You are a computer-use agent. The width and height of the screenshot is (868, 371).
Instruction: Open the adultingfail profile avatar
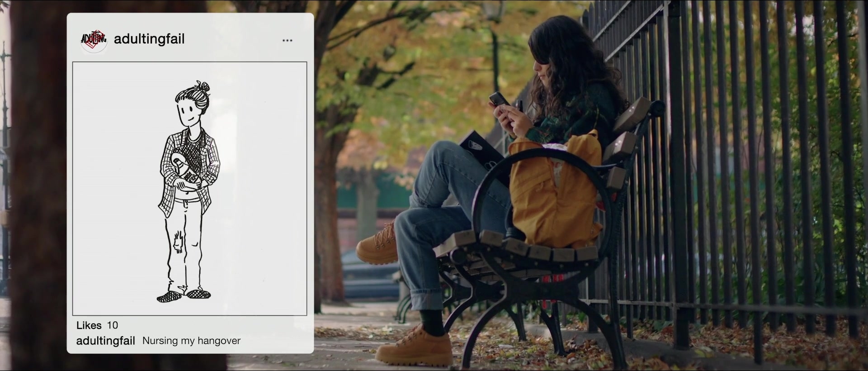click(x=94, y=40)
